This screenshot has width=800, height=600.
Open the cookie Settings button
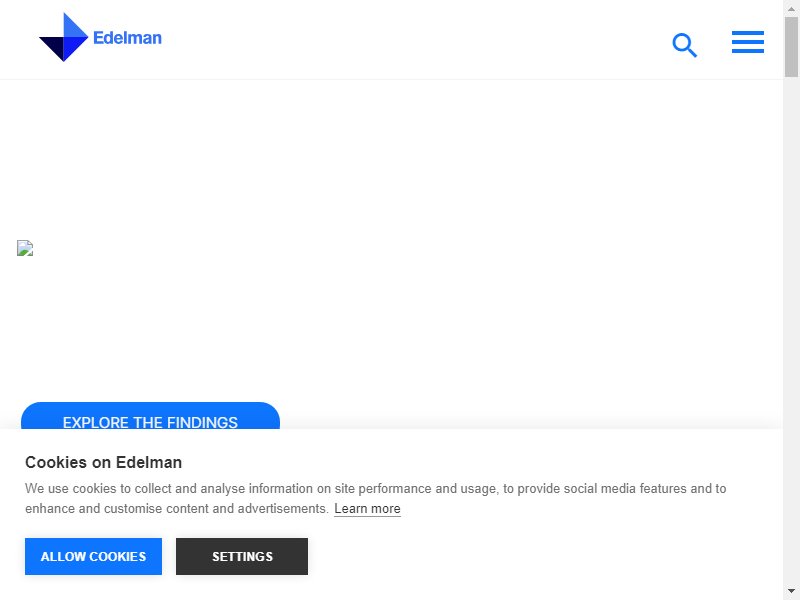[242, 556]
